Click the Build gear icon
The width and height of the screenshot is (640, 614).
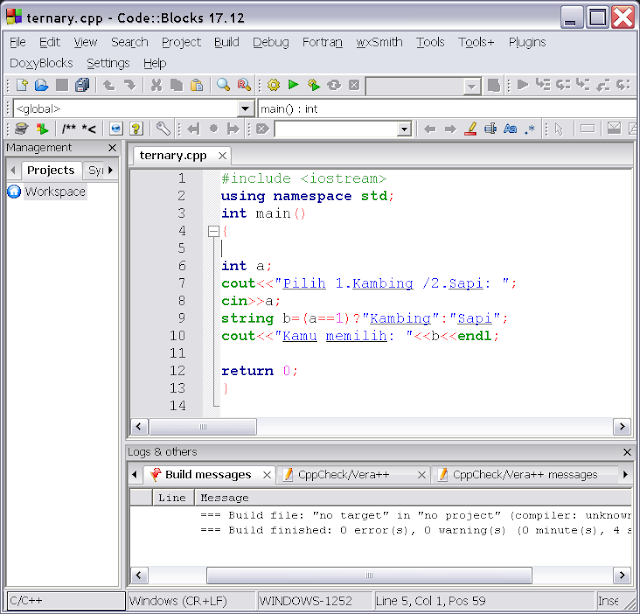point(273,85)
